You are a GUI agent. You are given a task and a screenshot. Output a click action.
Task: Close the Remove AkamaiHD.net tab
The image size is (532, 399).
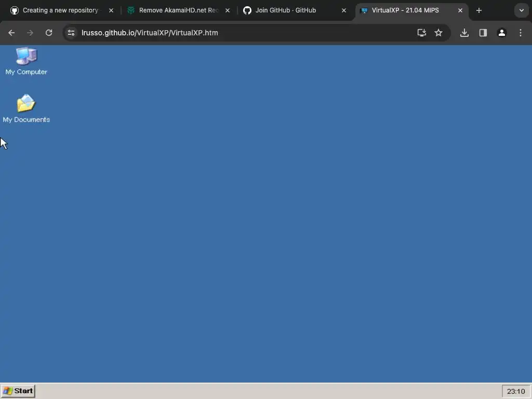tap(228, 10)
